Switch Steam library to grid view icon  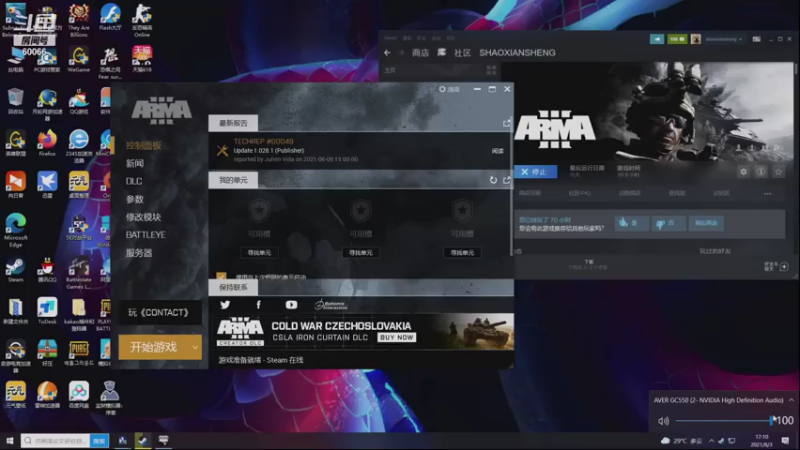click(491, 70)
